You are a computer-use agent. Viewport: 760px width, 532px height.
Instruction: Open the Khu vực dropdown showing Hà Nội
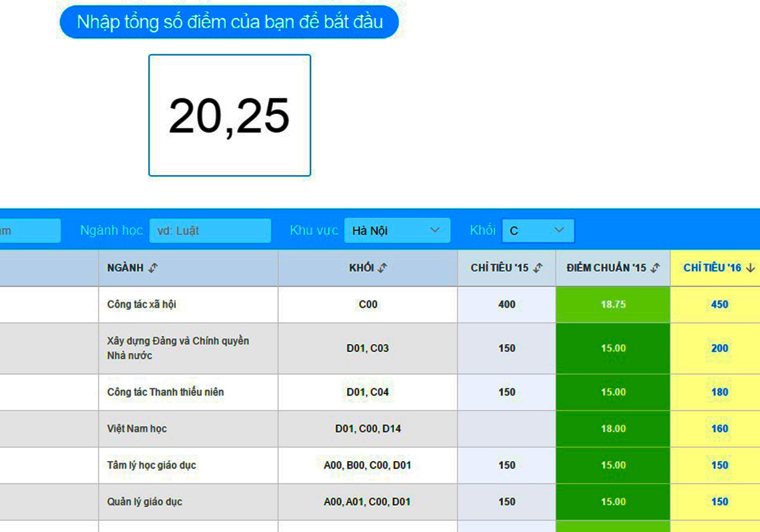397,230
